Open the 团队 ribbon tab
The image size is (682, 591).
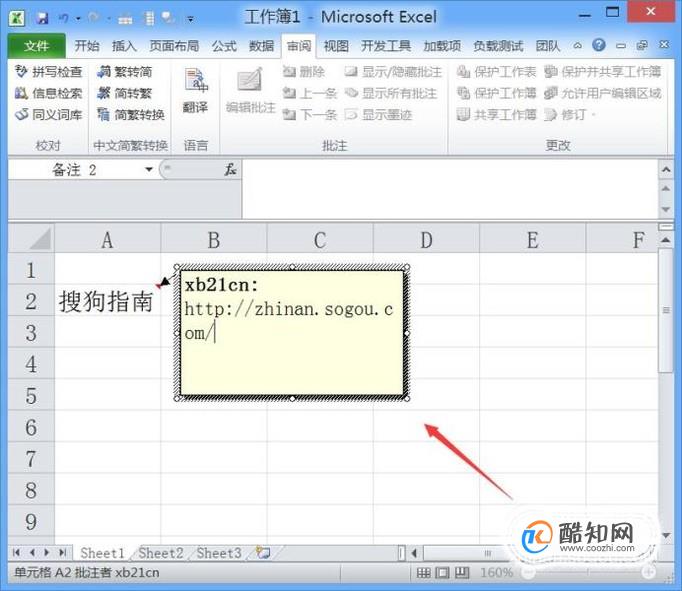[x=548, y=46]
